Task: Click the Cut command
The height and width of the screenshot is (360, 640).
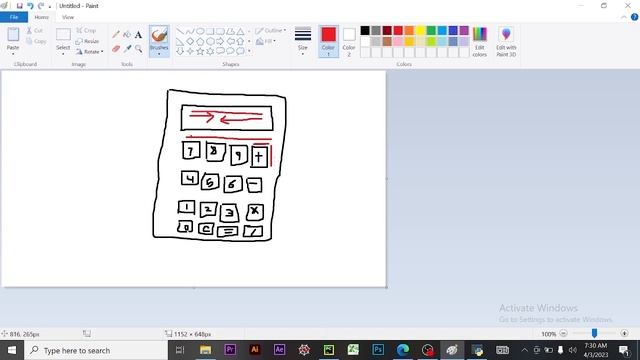Action: 35,31
